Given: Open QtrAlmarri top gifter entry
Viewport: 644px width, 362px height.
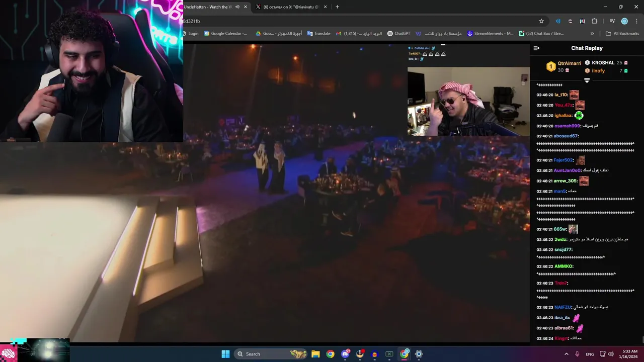Looking at the screenshot, I should tap(564, 66).
